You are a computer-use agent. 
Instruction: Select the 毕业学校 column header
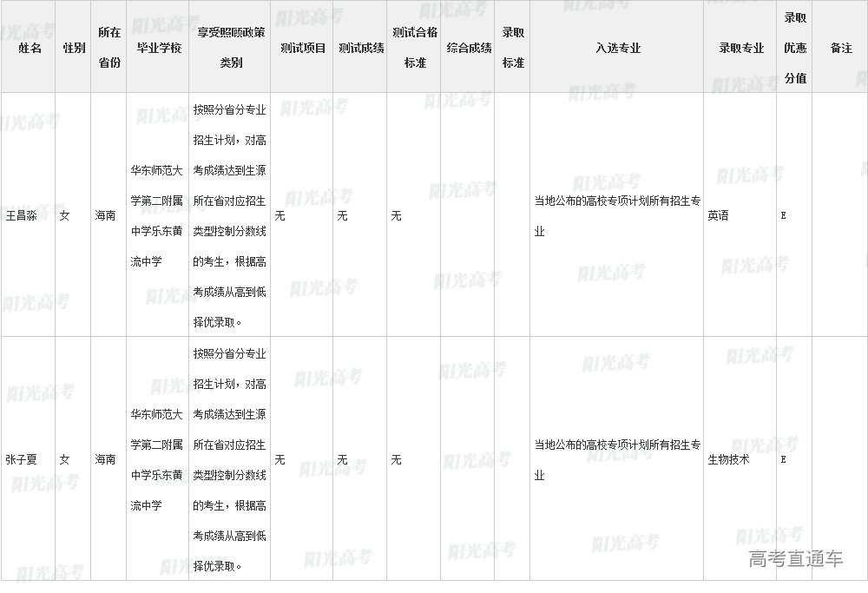(159, 48)
